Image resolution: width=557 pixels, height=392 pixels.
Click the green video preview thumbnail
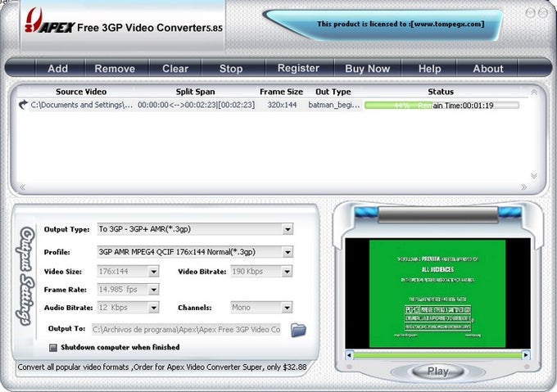[x=437, y=293]
